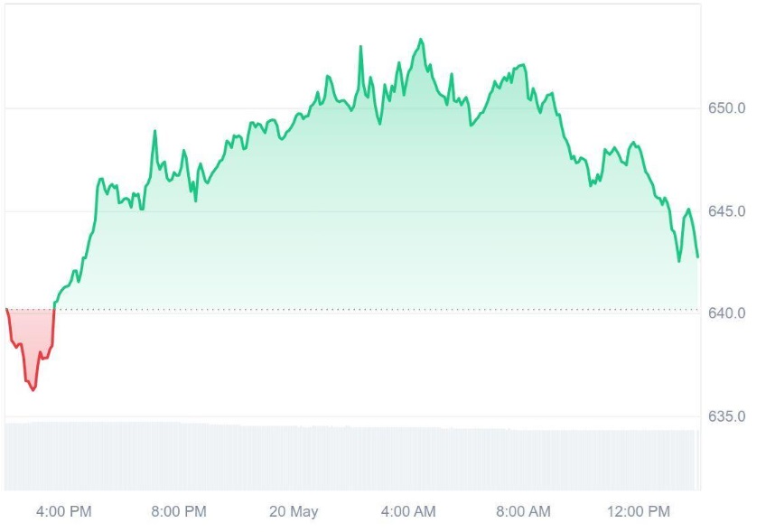The width and height of the screenshot is (775, 532).
Task: Click the 4:00 AM time label
Action: click(408, 512)
